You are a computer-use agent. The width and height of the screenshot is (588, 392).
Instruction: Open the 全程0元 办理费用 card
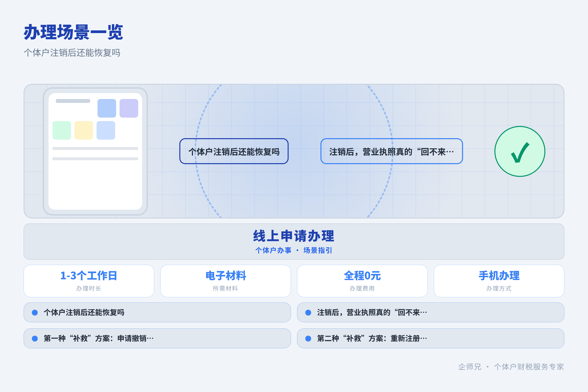362,281
